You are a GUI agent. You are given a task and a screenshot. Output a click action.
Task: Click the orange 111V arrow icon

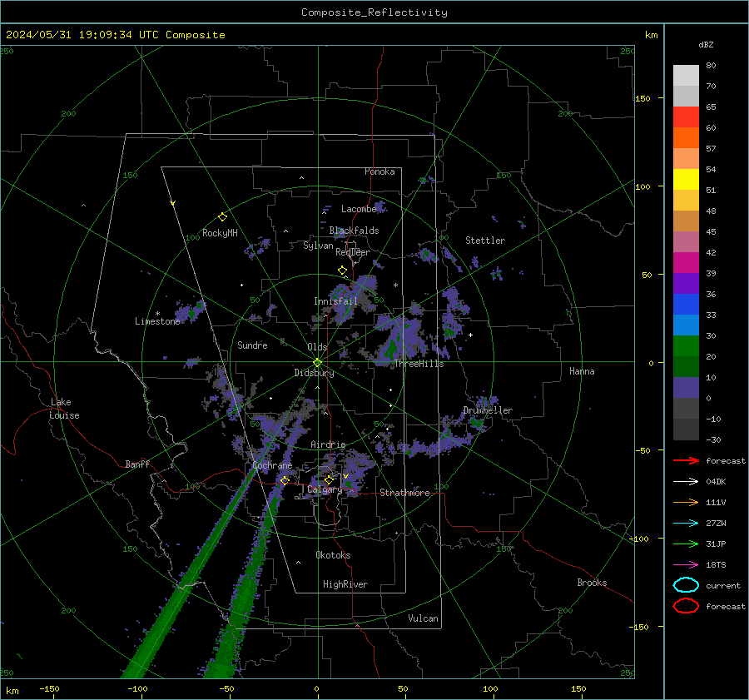pyautogui.click(x=686, y=502)
